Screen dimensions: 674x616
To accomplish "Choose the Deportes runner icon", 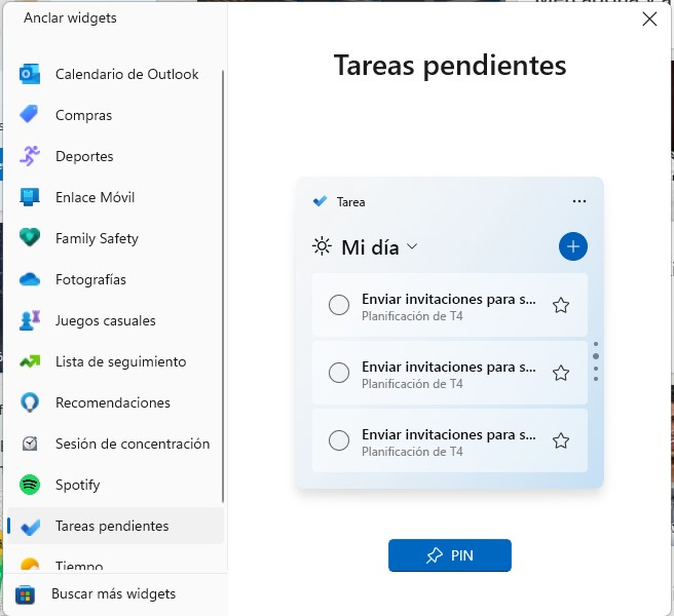I will pyautogui.click(x=30, y=156).
